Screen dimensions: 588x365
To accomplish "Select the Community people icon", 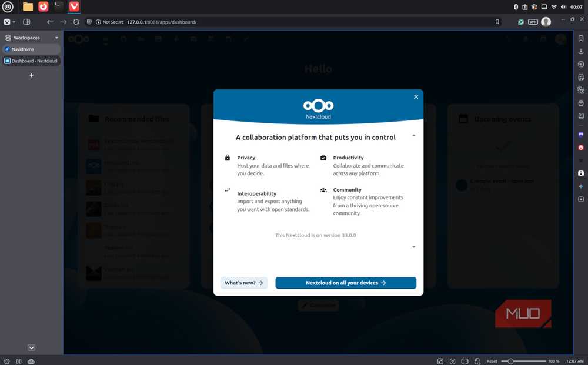I will pyautogui.click(x=323, y=190).
